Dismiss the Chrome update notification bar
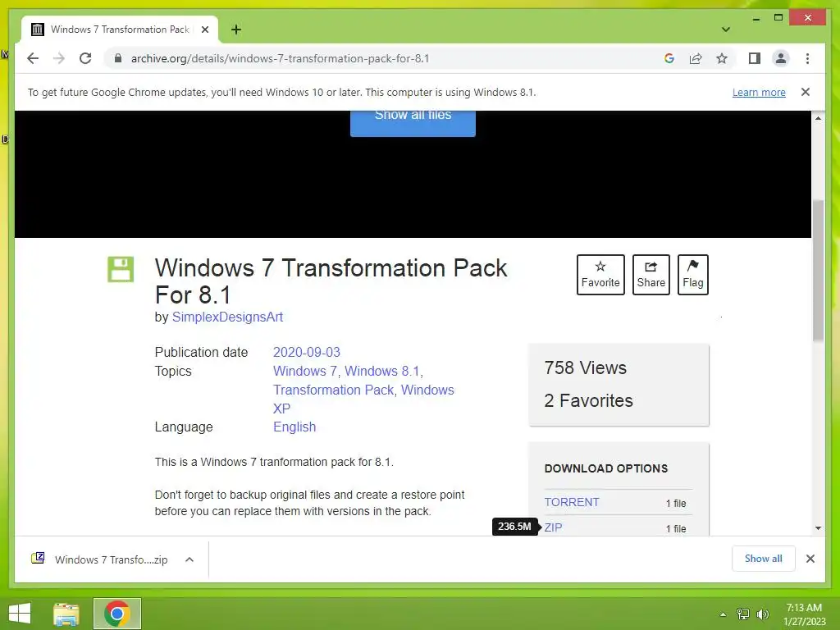Image resolution: width=840 pixels, height=630 pixels. click(x=806, y=92)
